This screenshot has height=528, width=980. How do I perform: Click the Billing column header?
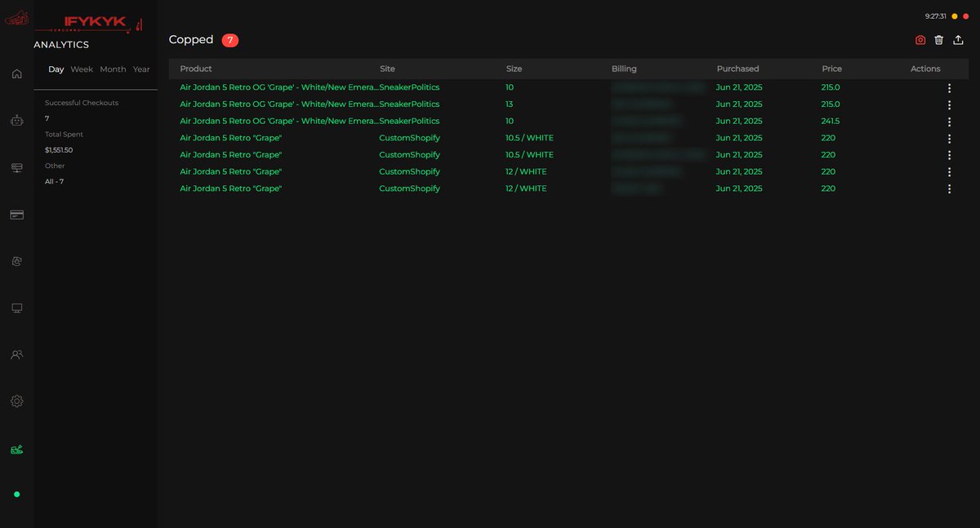point(624,69)
